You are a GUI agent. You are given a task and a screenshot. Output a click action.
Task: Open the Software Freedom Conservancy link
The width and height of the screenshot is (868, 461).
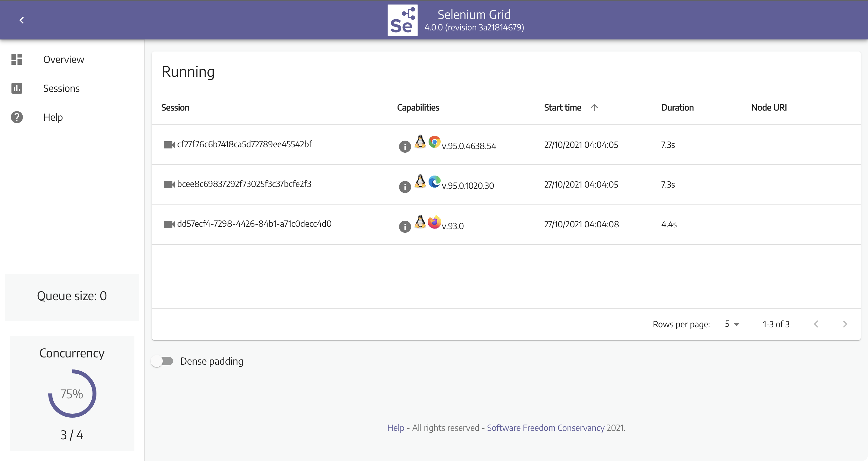click(546, 428)
